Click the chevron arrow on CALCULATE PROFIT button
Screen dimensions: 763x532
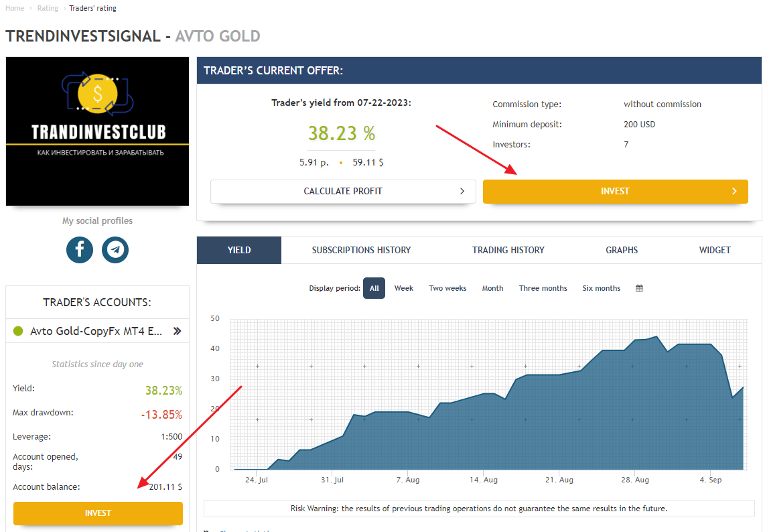click(462, 191)
